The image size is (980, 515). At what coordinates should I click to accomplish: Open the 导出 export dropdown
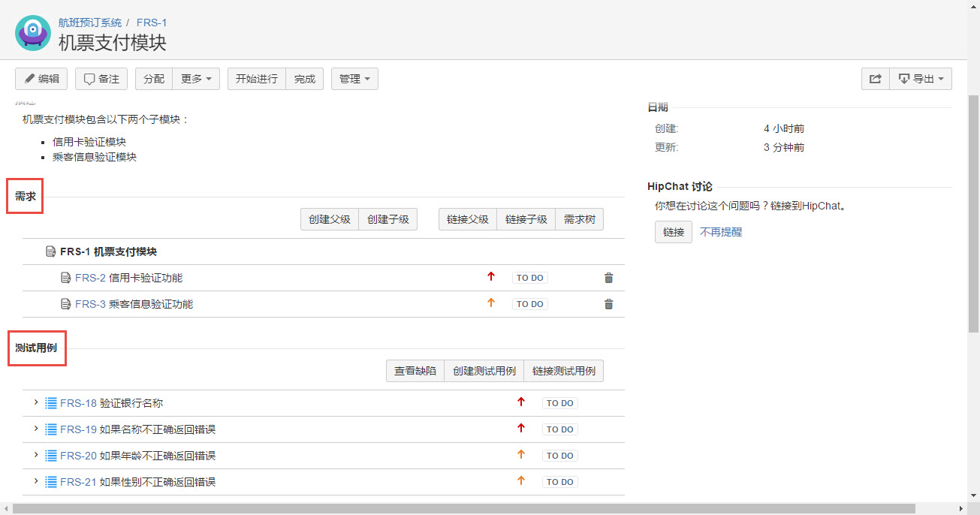921,79
